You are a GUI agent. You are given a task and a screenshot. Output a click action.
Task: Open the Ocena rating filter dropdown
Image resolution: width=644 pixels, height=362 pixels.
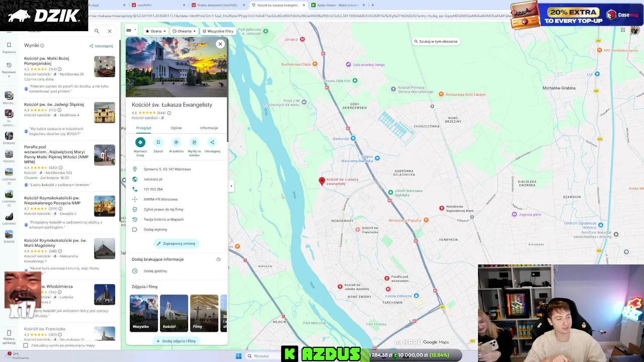click(x=155, y=31)
